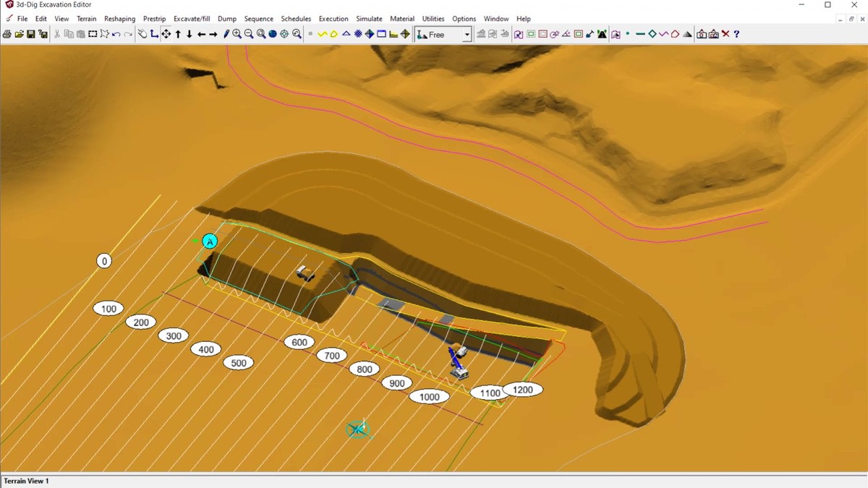
Task: Open the Dump menu
Action: tap(227, 19)
